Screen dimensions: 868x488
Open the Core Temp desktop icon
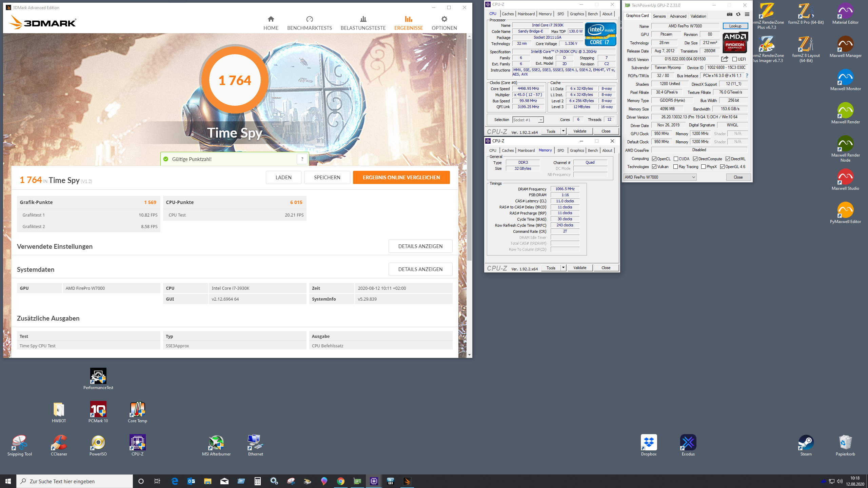pos(137,412)
